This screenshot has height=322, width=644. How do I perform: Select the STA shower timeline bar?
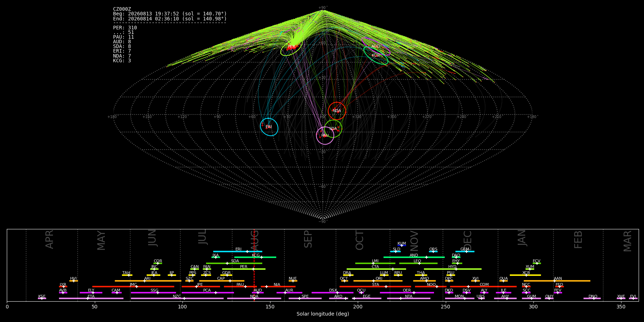point(375,287)
